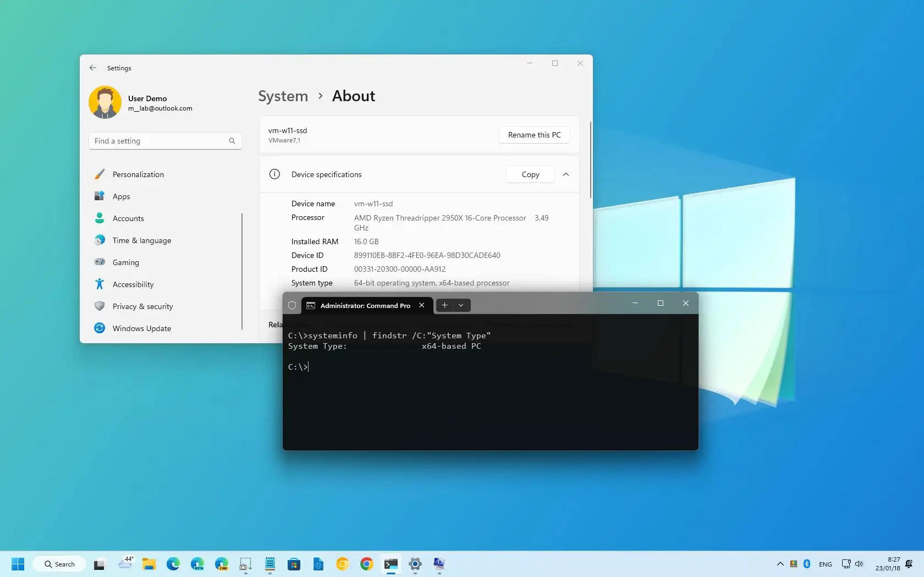Viewport: 924px width, 577px height.
Task: Open Privacy & security shield icon
Action: (100, 306)
